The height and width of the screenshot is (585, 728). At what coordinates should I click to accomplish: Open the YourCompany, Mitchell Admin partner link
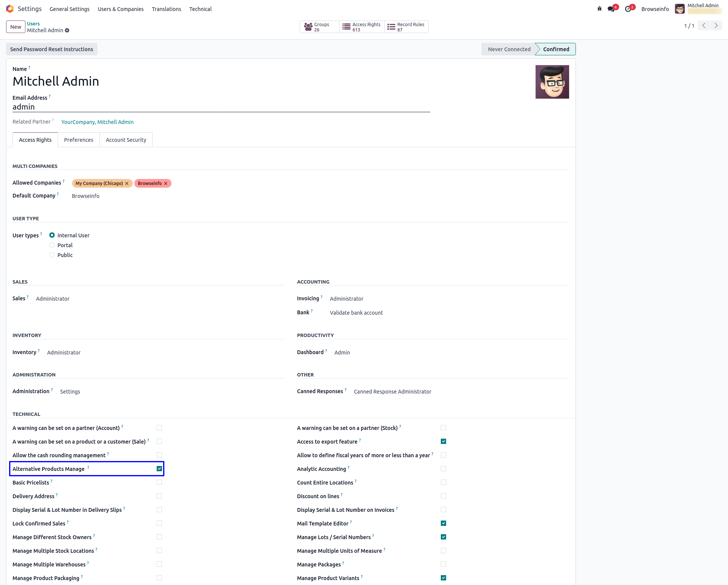(x=97, y=122)
